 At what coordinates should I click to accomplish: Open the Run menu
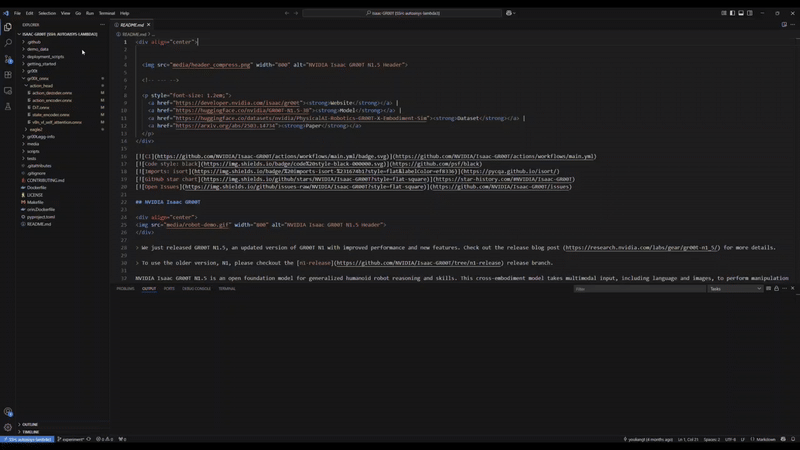point(90,13)
